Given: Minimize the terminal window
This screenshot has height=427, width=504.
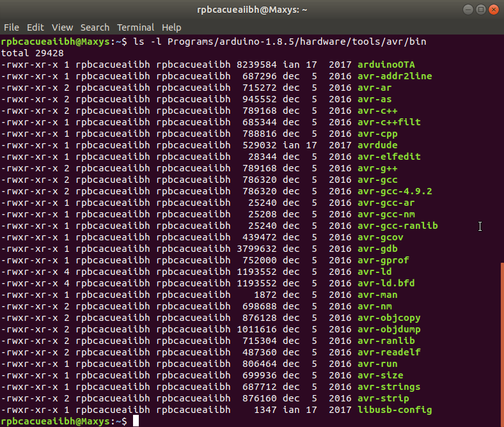Looking at the screenshot, I should tap(462, 10).
